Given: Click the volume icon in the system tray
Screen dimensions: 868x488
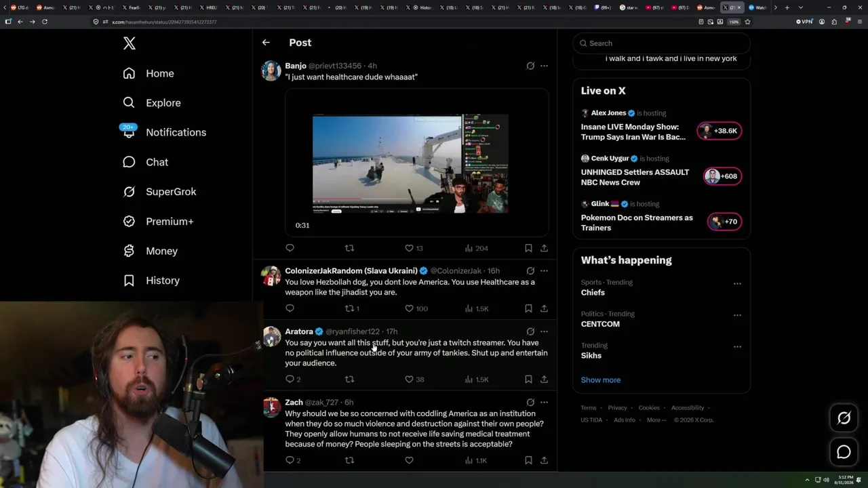Looking at the screenshot, I should point(825,480).
